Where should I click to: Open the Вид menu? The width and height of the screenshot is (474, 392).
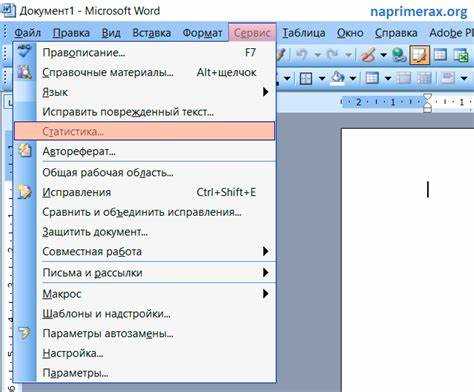[x=111, y=33]
